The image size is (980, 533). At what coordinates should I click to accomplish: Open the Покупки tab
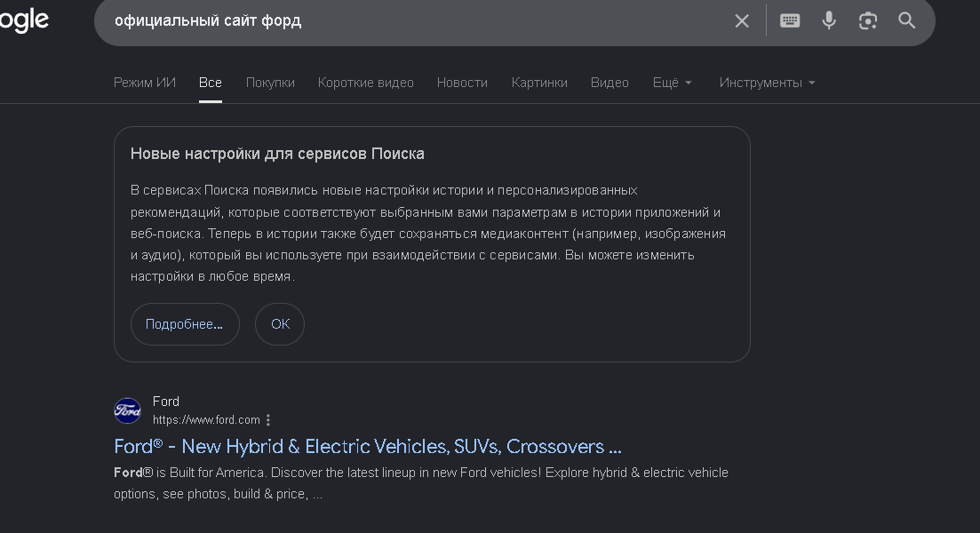point(270,83)
